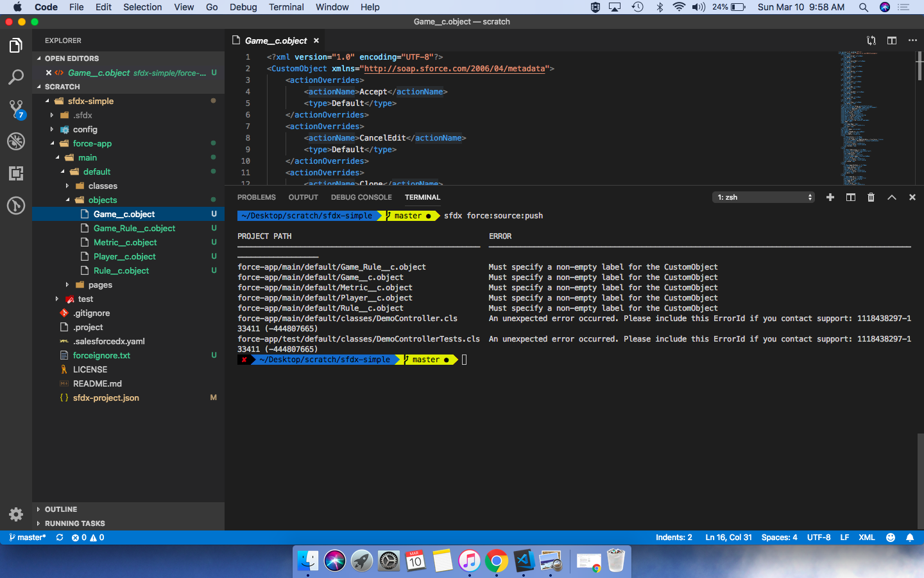Kill the terminal using the trash icon
Screen dimensions: 924x578
click(871, 197)
